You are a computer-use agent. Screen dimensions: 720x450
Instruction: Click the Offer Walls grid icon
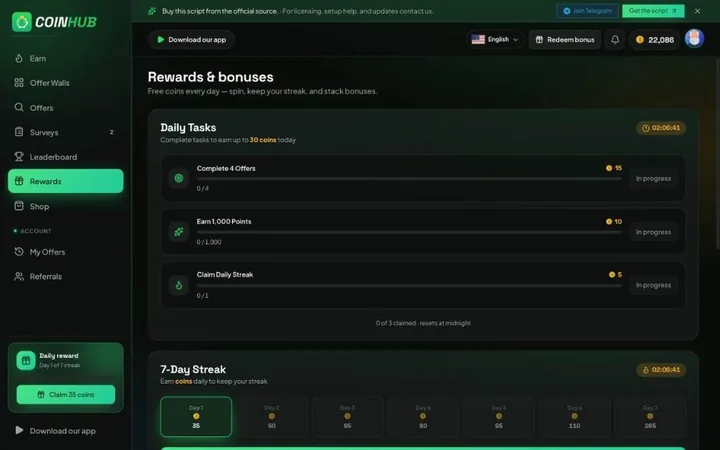tap(19, 83)
